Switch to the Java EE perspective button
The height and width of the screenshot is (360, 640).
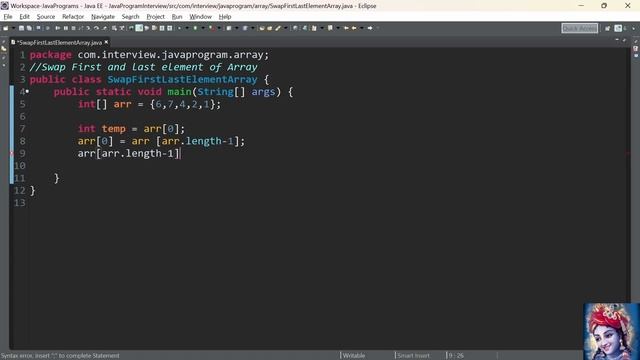click(x=618, y=28)
